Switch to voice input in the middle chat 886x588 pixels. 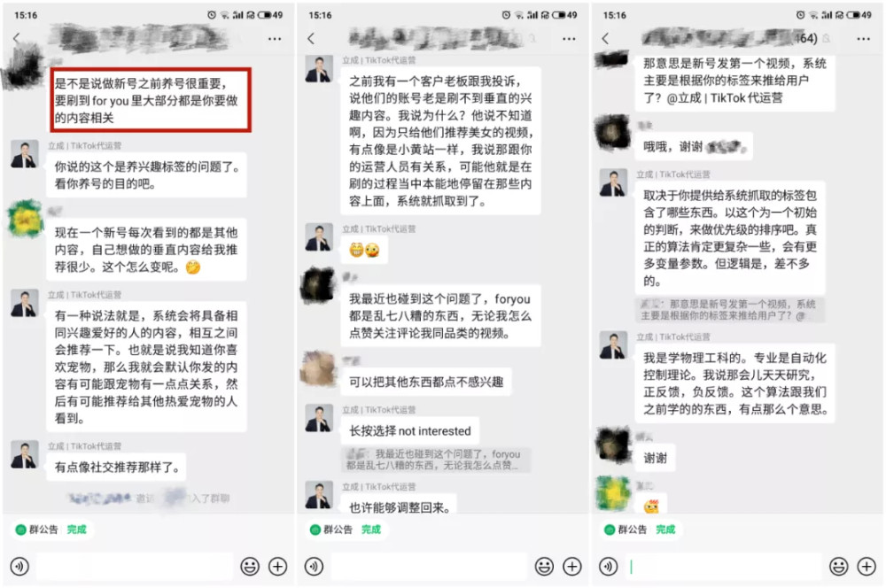click(315, 566)
